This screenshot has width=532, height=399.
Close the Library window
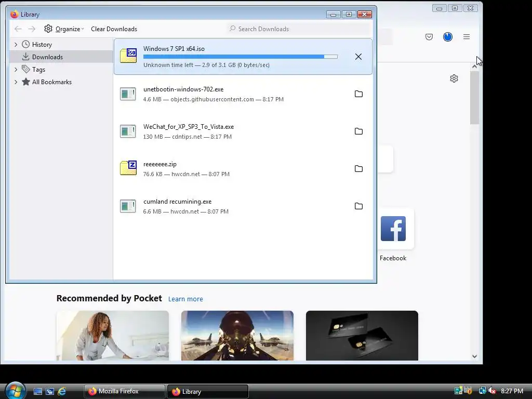364,14
